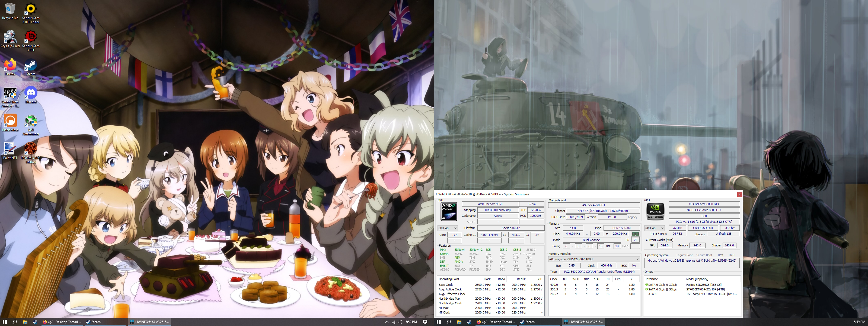The width and height of the screenshot is (868, 326).
Task: Open the Recycle Bin desktop icon
Action: click(10, 11)
